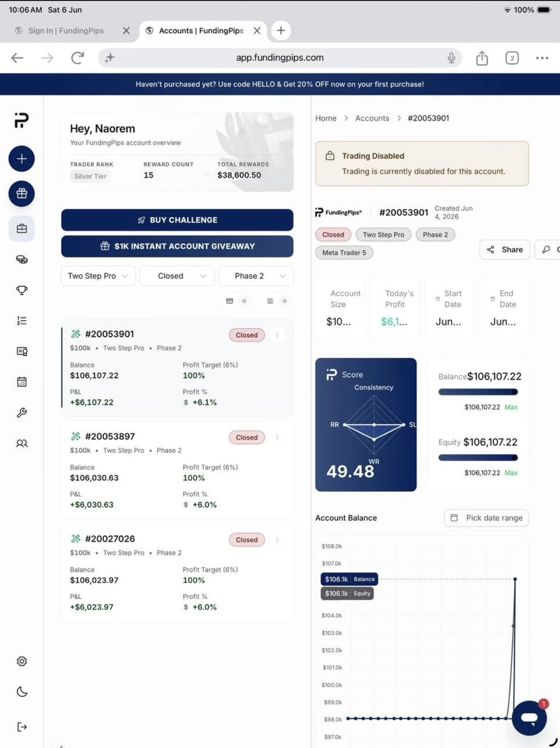Click the Balance progress bar
Viewport: 560px width, 748px height.
tap(478, 392)
